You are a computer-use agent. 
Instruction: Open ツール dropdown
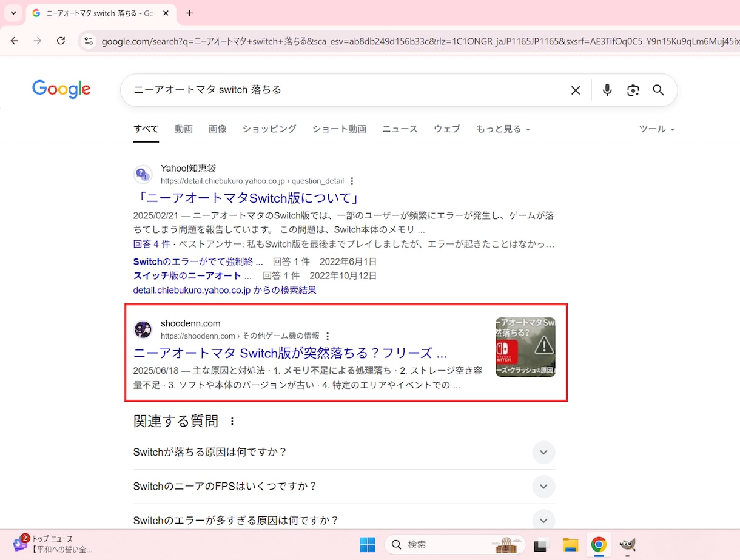tap(657, 129)
